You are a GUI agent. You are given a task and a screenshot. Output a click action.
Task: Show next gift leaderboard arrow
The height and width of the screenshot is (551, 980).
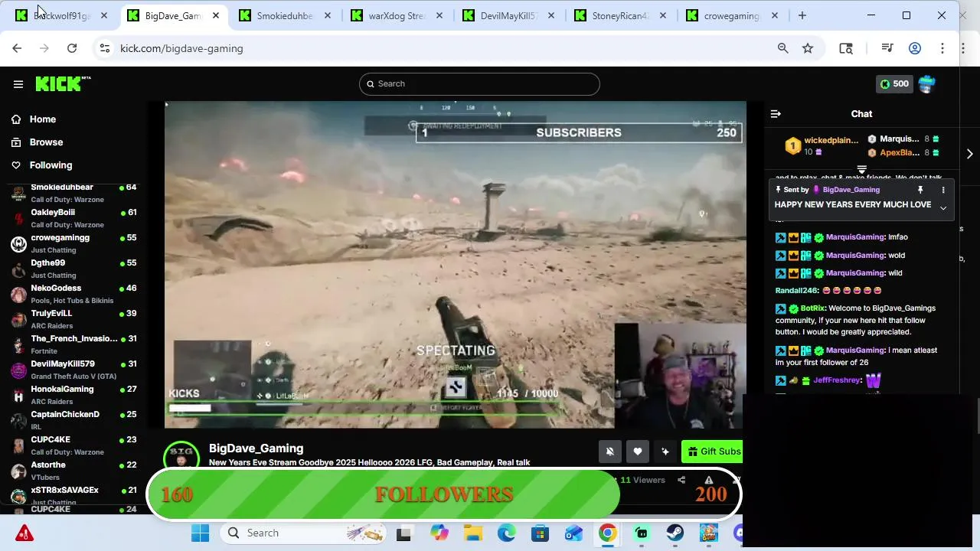[x=969, y=154]
